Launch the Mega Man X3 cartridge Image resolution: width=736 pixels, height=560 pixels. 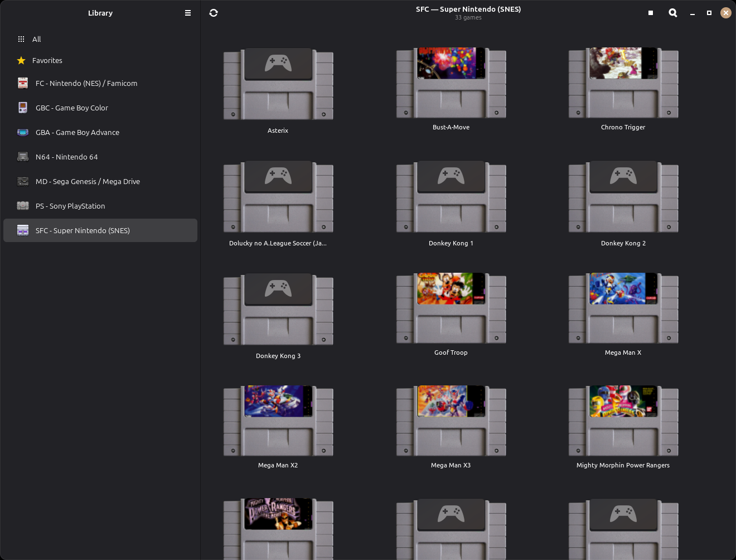[451, 421]
